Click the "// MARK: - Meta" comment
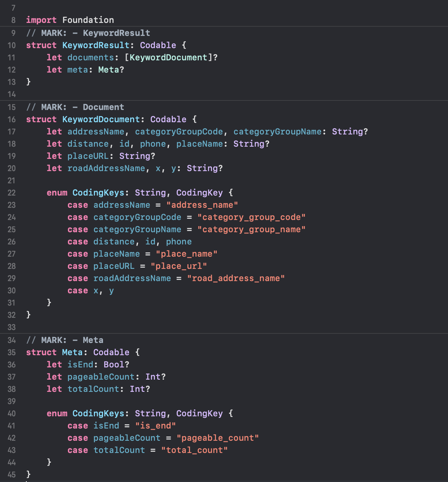The image size is (448, 482). (65, 340)
